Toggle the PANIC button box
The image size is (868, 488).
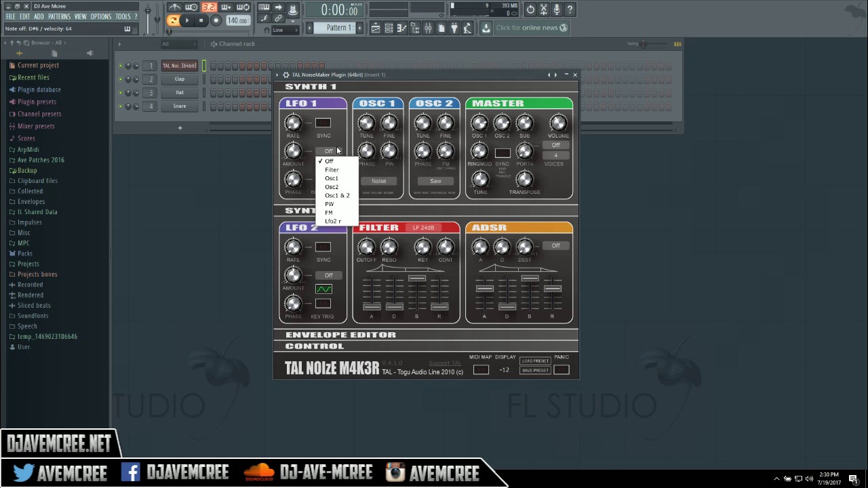click(561, 369)
